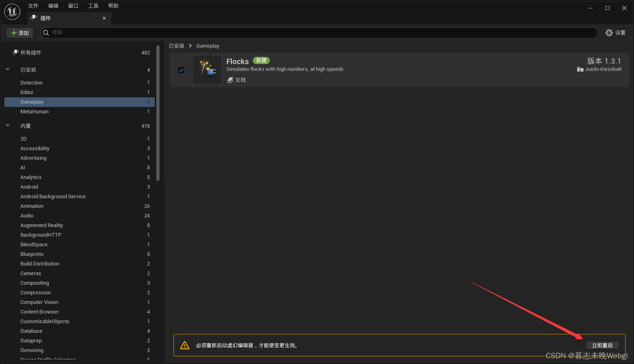634x364 pixels.
Task: Click the Flocks plugin title
Action: click(x=238, y=61)
